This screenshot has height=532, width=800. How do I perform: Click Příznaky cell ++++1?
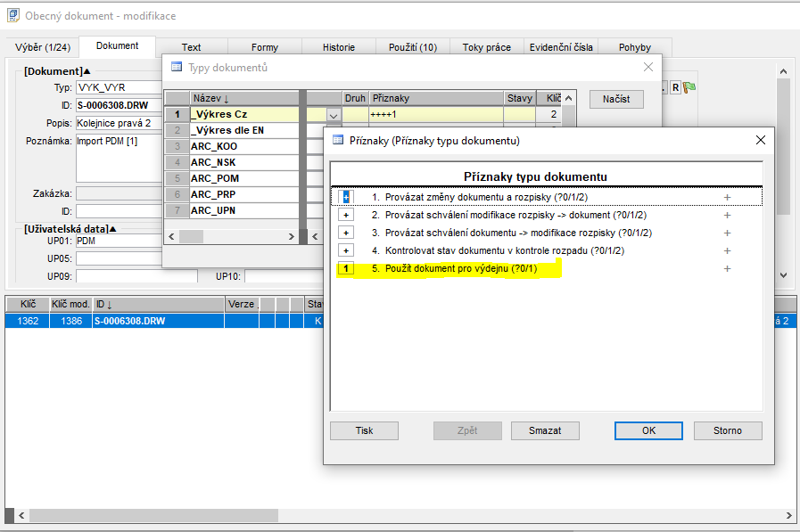(x=436, y=115)
